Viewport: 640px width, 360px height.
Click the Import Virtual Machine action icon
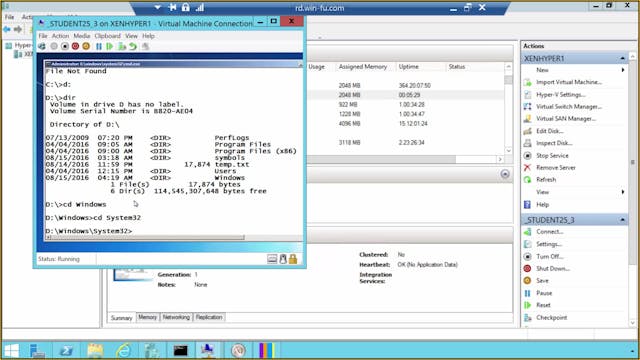[x=527, y=82]
